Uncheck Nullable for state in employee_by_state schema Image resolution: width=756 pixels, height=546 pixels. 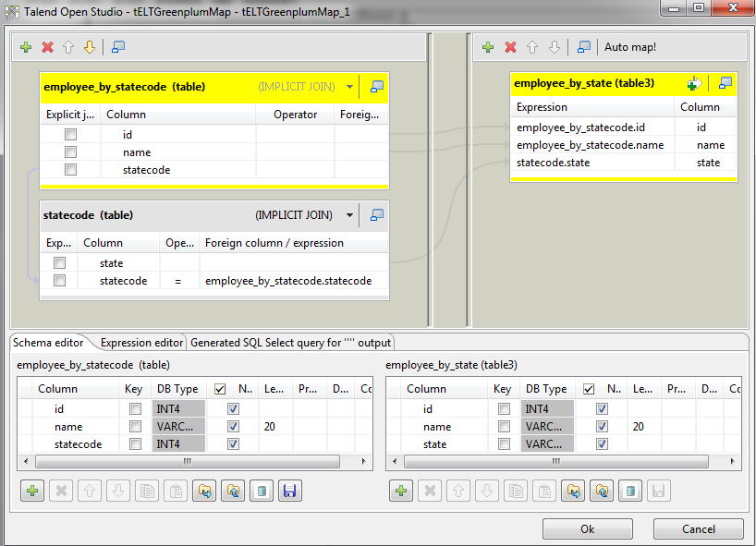[x=602, y=444]
